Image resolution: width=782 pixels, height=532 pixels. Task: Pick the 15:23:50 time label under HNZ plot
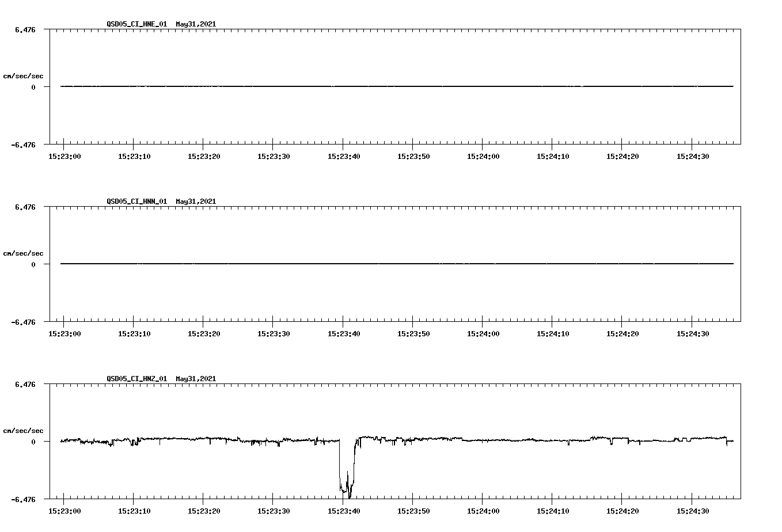(x=413, y=511)
